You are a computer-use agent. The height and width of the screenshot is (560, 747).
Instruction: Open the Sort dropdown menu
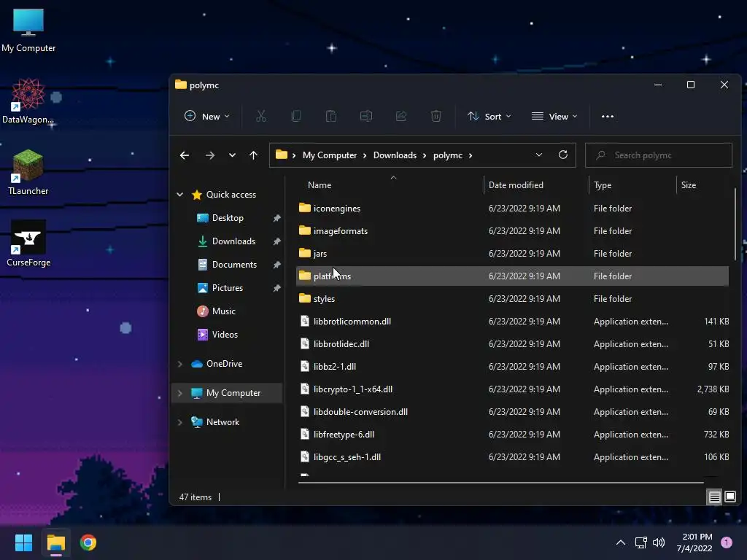(489, 116)
